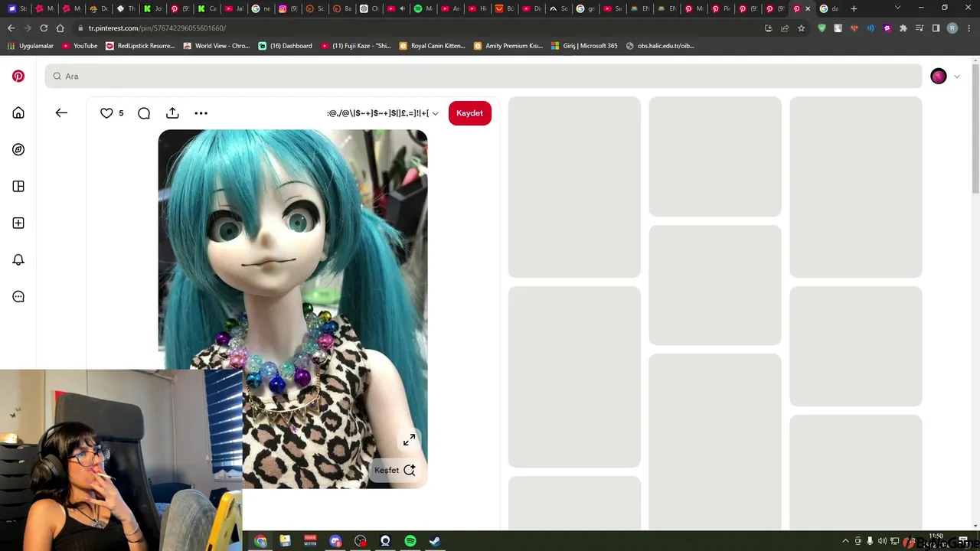980x551 pixels.
Task: Save the pin with Kaydet button
Action: (x=469, y=113)
